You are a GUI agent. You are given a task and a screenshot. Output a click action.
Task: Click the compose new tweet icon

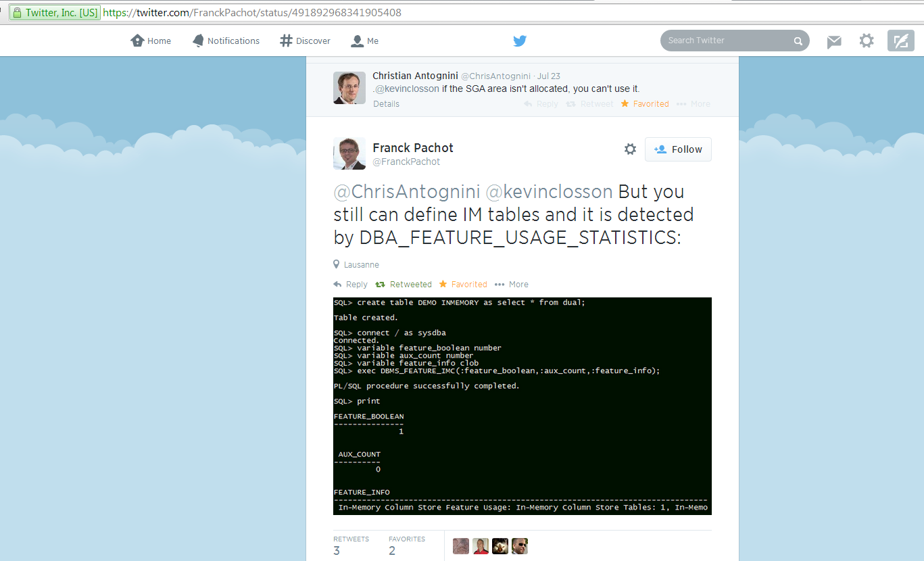pos(900,41)
